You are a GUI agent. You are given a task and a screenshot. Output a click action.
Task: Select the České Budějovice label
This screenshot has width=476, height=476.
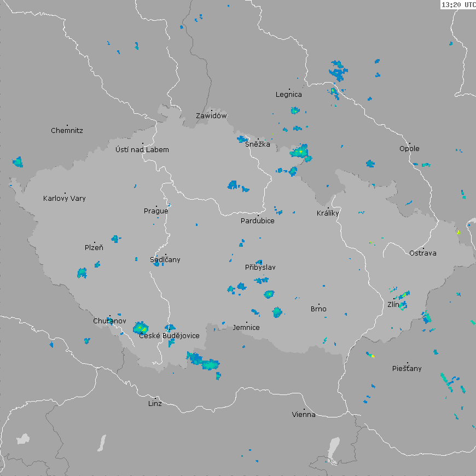[x=169, y=335]
